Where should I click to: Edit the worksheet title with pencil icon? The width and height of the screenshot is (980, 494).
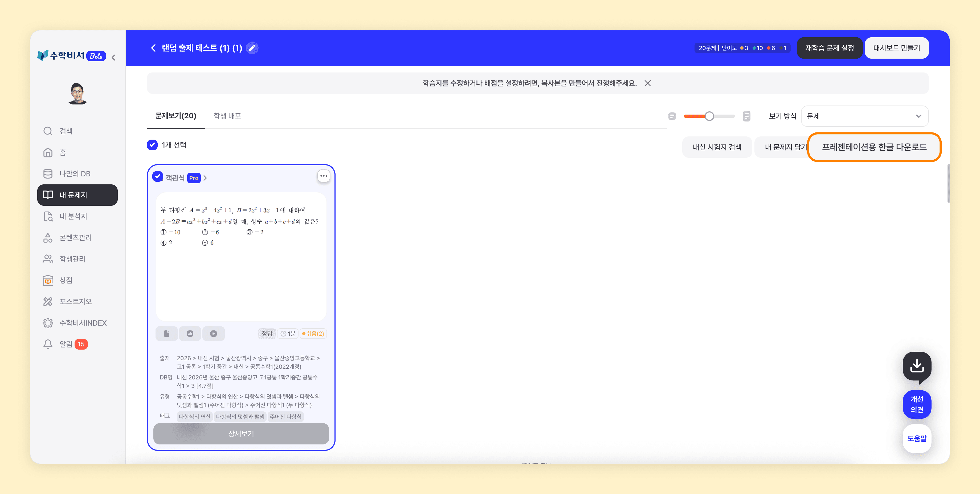point(252,48)
